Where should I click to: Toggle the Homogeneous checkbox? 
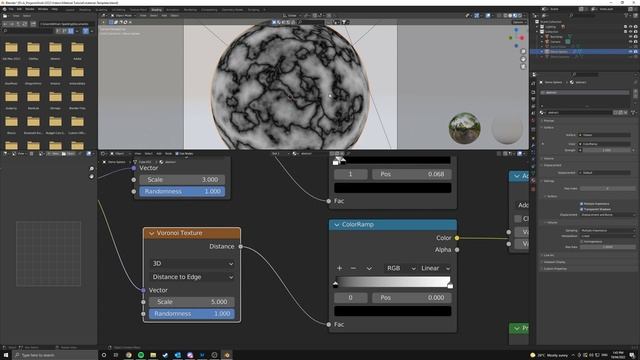(x=582, y=241)
